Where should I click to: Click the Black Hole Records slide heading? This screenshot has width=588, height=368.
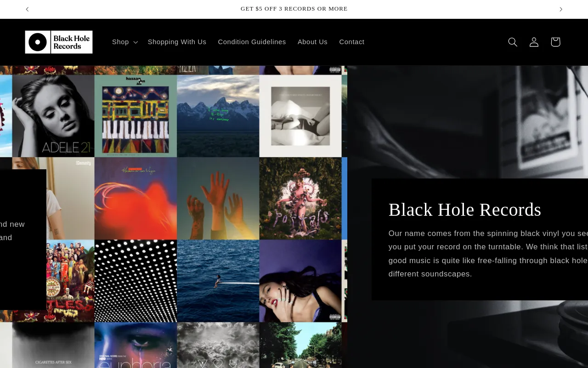coord(464,210)
